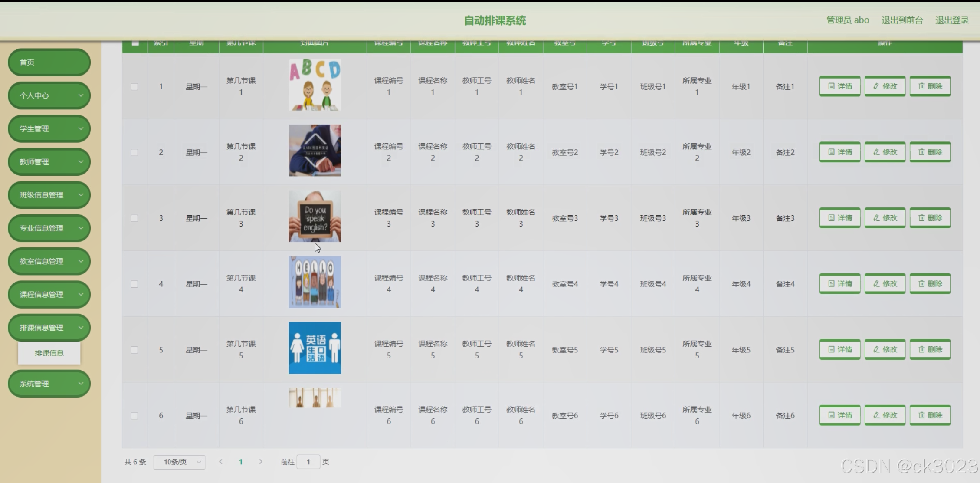
Task: Click the Do you speak english thumbnail
Action: pyautogui.click(x=315, y=216)
